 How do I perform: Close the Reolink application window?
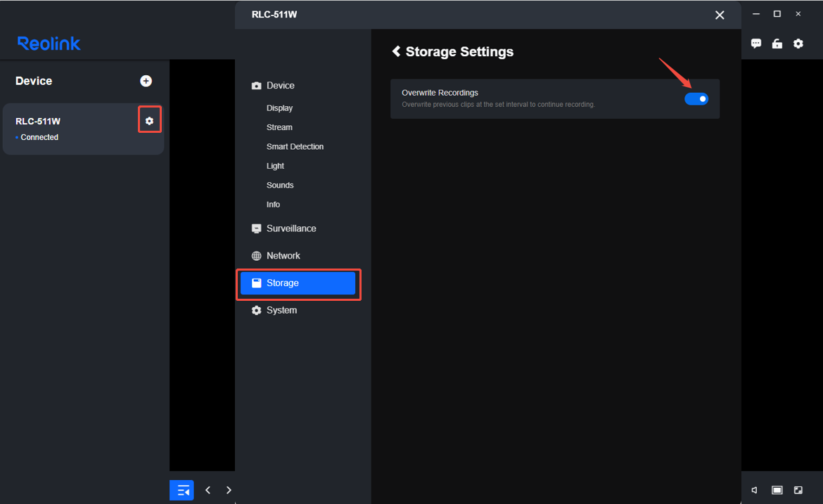coord(798,14)
